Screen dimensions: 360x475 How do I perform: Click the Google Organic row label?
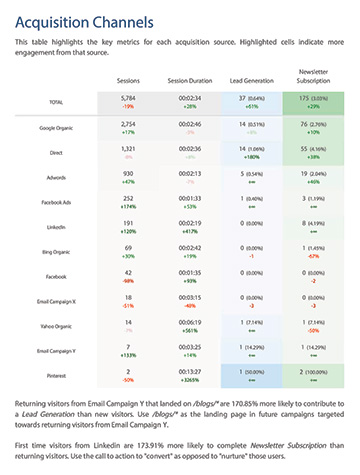56,128
